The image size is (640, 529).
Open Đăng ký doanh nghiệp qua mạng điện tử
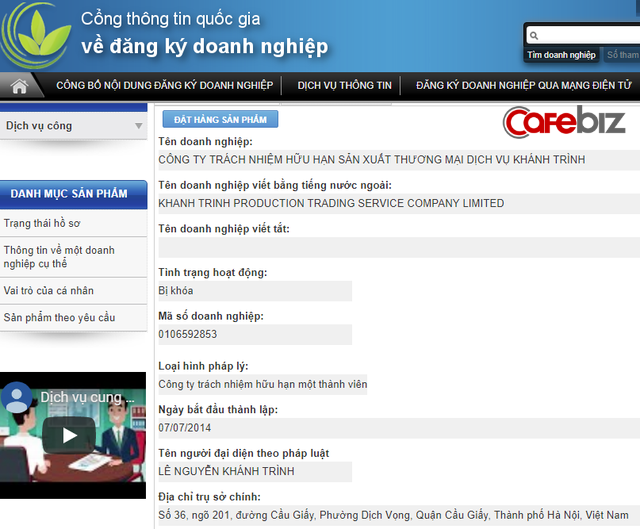click(523, 85)
